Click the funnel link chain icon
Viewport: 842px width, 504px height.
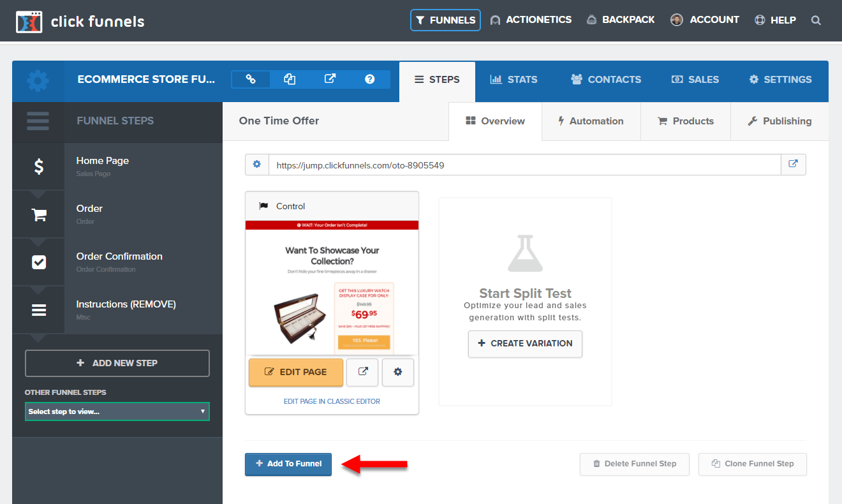[251, 79]
